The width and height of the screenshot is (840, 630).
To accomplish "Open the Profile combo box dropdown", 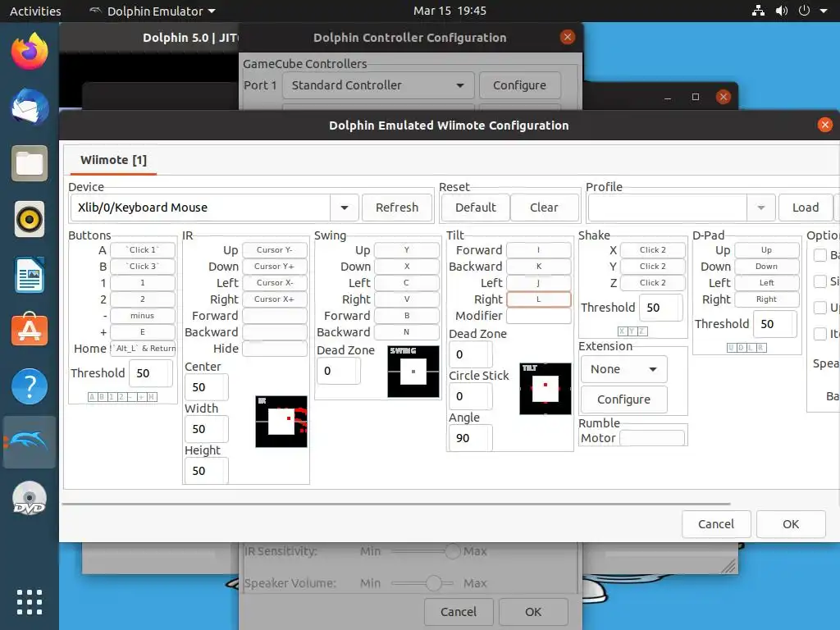I will pyautogui.click(x=760, y=208).
